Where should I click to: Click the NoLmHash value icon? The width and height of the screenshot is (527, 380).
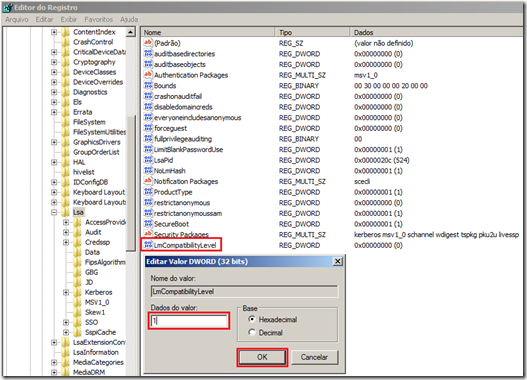point(148,171)
